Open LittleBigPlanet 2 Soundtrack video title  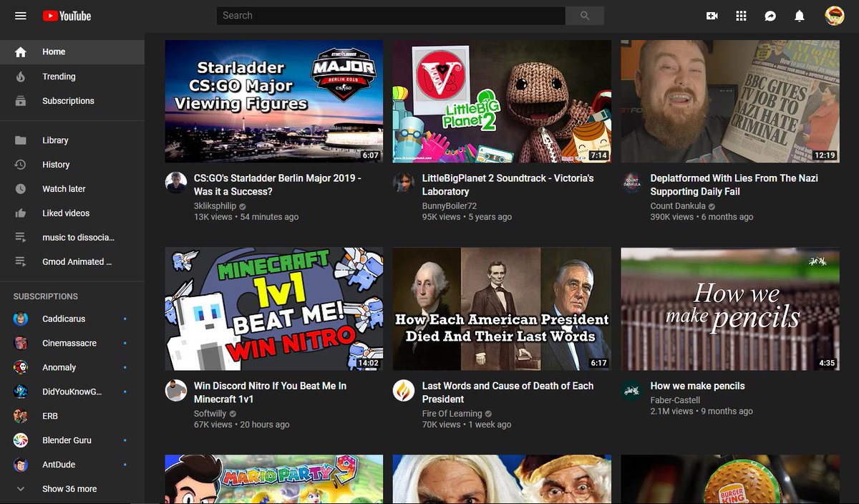point(508,185)
